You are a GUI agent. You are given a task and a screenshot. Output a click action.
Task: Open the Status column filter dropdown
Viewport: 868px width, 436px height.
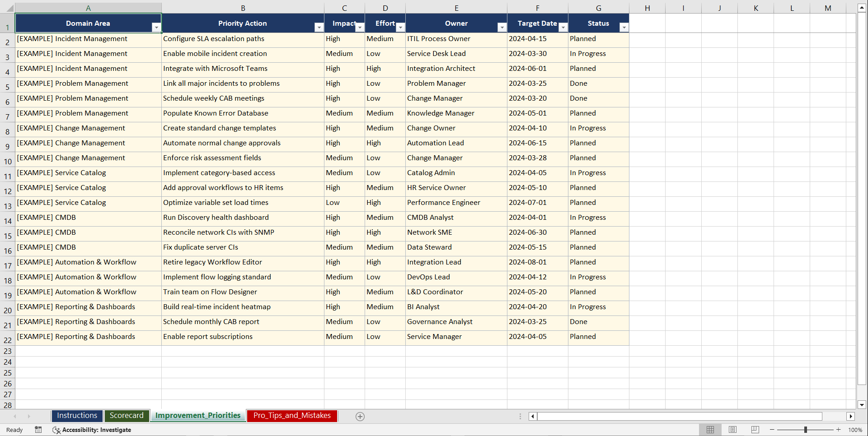click(624, 28)
